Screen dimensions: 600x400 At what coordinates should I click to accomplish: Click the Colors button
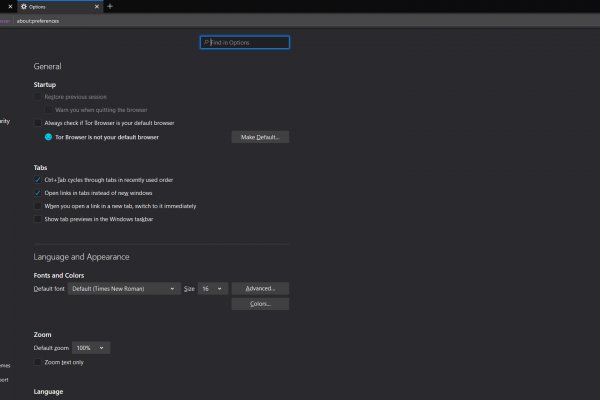click(x=260, y=304)
